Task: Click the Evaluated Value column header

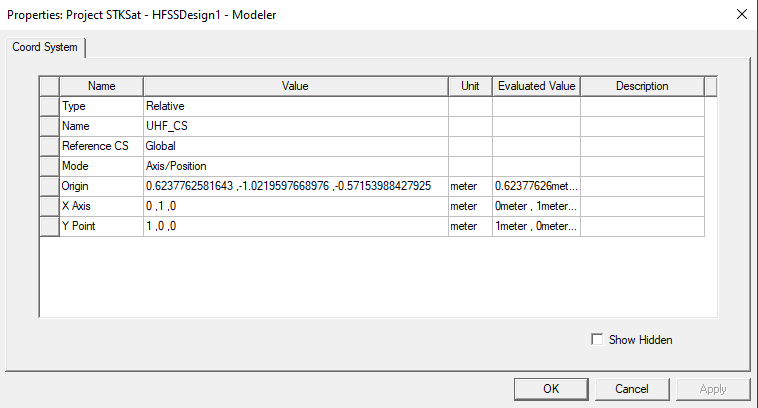Action: click(536, 86)
